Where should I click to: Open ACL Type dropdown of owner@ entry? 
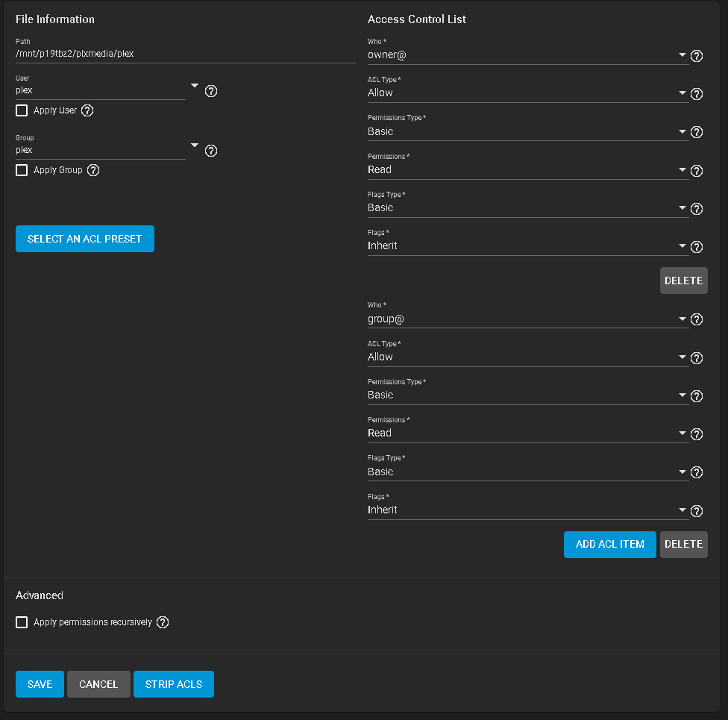pyautogui.click(x=528, y=93)
